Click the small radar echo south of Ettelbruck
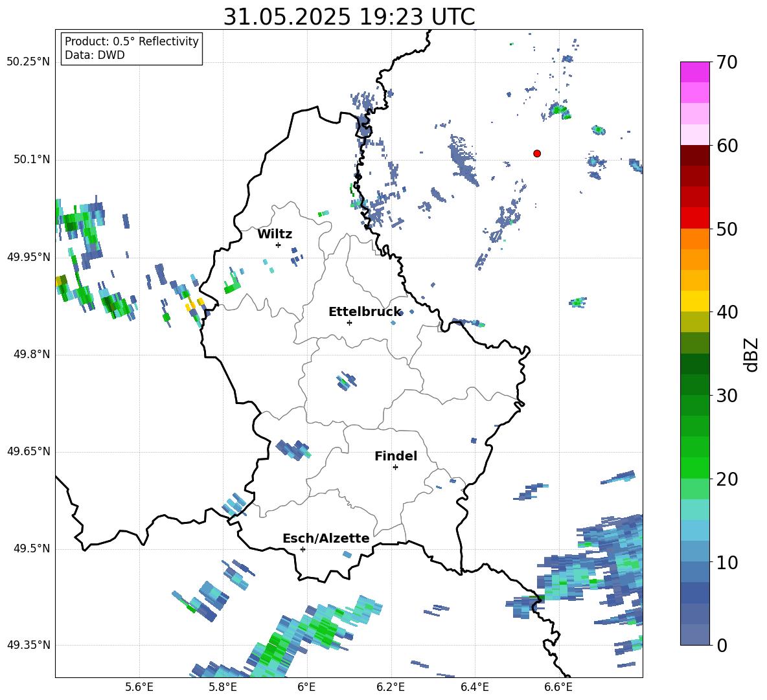This screenshot has height=700, width=767. point(347,380)
